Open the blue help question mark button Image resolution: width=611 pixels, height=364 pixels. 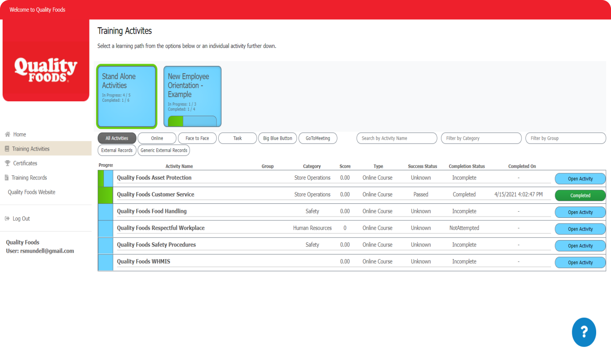click(x=584, y=332)
